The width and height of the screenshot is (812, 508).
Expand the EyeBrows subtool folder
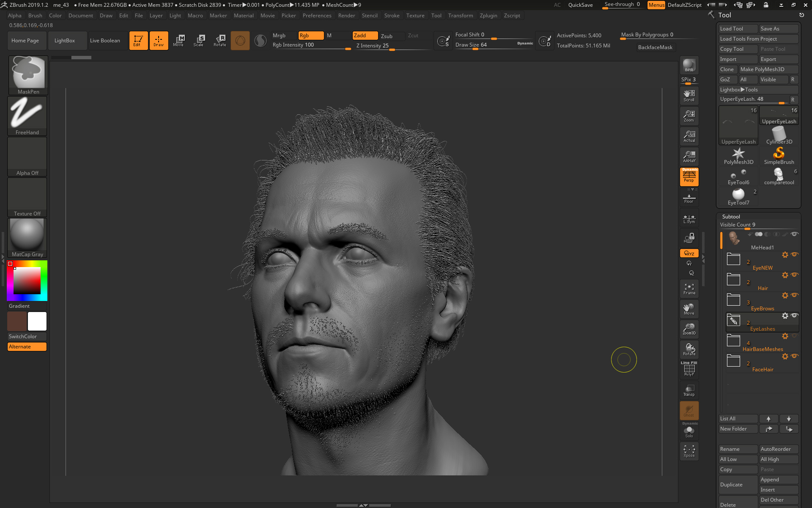[x=733, y=300]
